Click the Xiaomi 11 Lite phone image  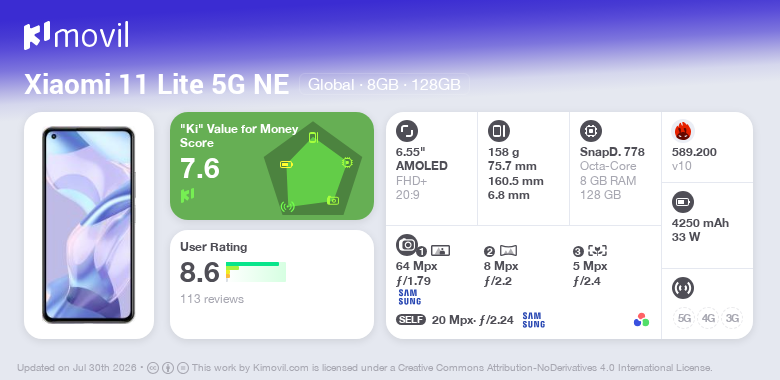click(x=89, y=225)
